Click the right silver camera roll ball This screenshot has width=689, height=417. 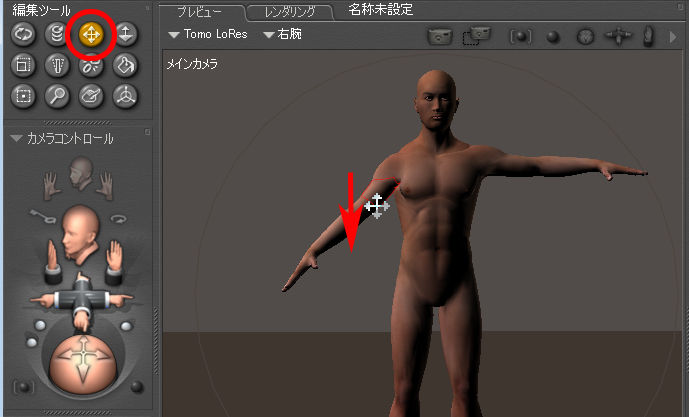[126, 326]
